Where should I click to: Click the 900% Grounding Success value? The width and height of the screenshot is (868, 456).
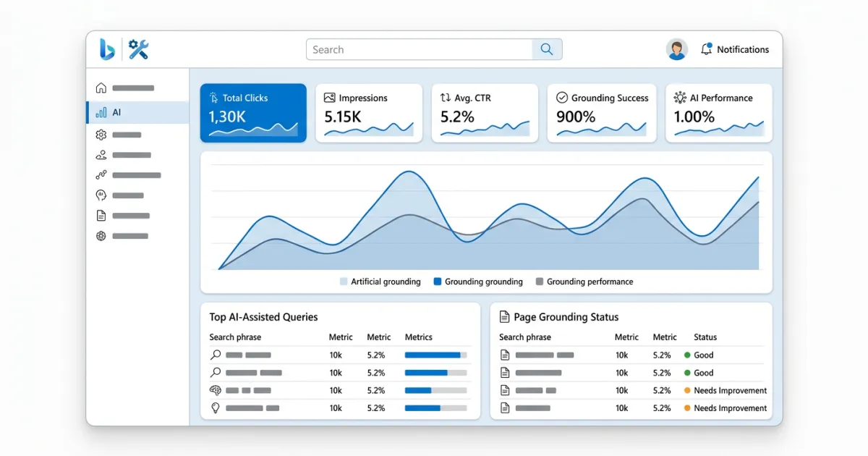(576, 117)
